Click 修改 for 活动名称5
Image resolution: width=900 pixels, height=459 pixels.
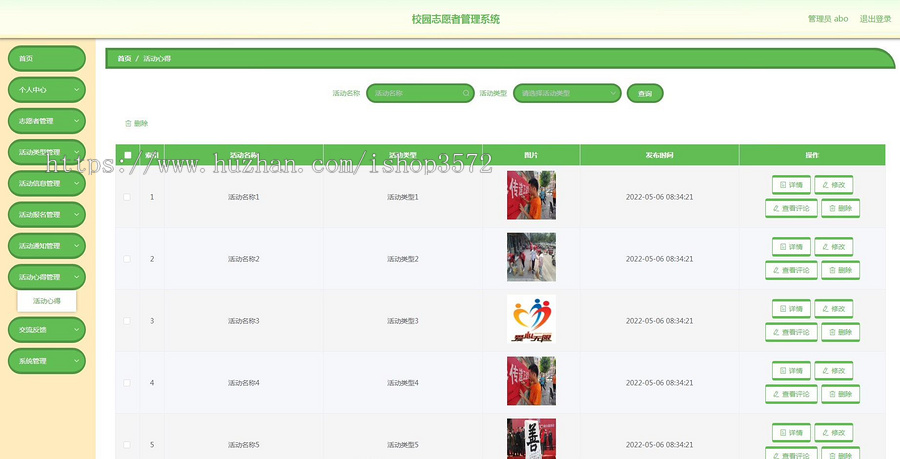833,433
